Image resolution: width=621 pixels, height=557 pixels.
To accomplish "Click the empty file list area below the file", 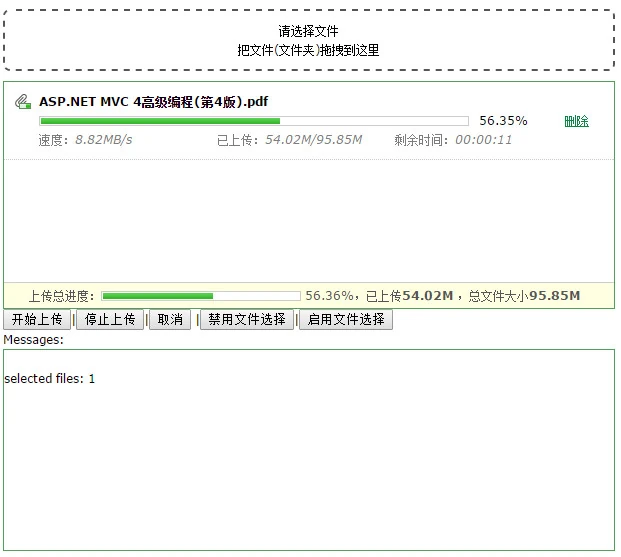I will (309, 221).
